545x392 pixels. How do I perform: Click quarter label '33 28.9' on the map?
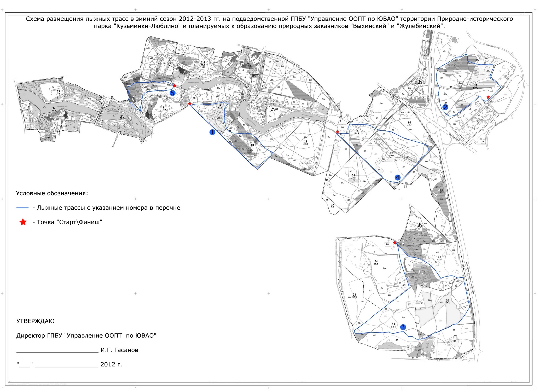pos(58,92)
